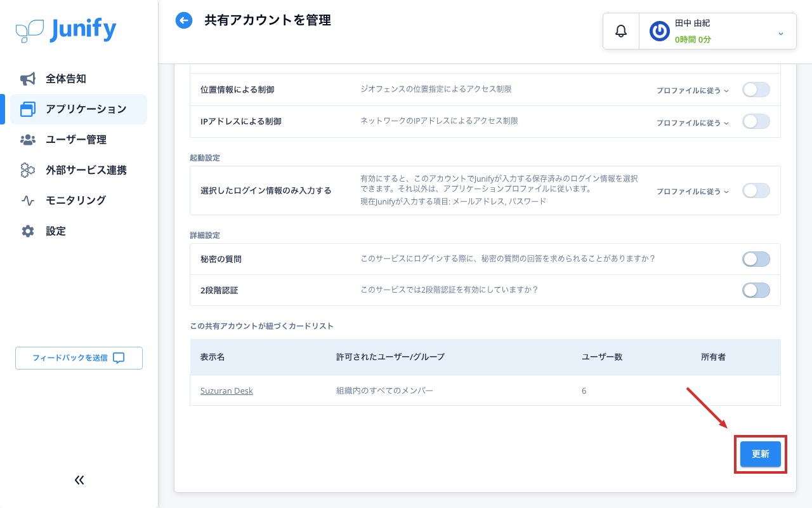This screenshot has height=508, width=812.
Task: Open プロファイルに従う dropdown for IPアドレスによる制御
Action: click(x=693, y=123)
